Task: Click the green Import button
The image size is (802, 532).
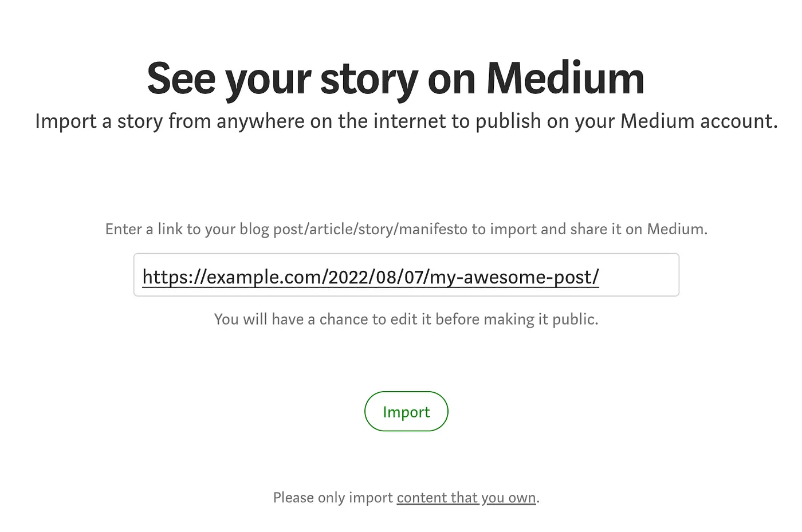Action: (406, 411)
